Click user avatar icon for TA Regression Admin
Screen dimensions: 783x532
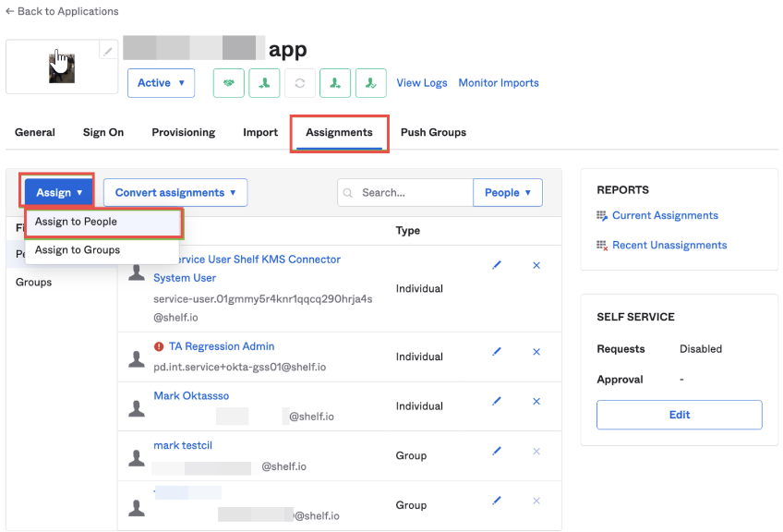pos(137,358)
